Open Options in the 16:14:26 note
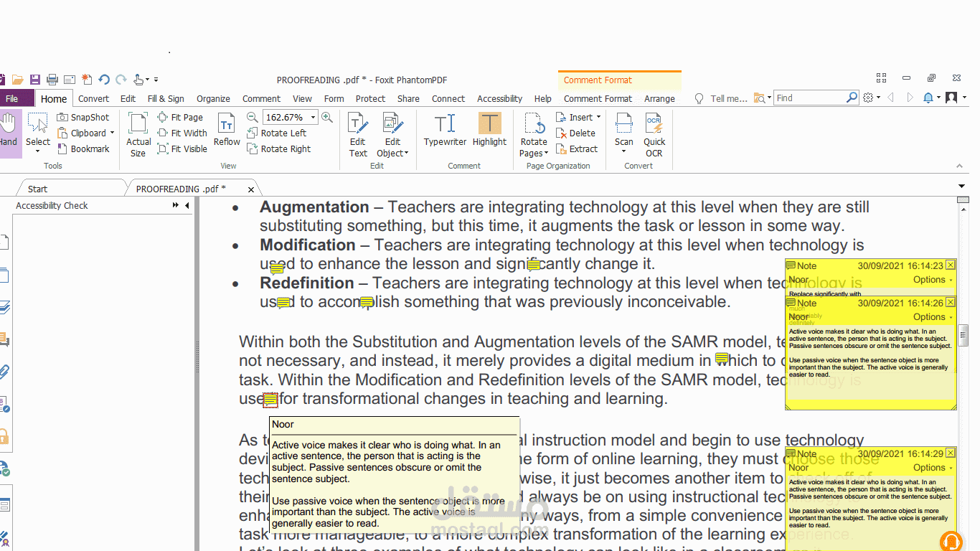 933,317
